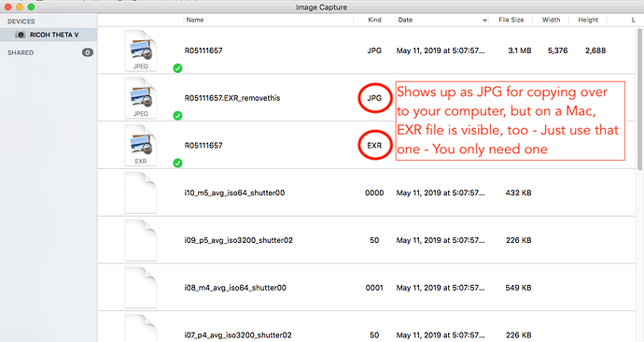Click the SHARED devices count badge
Screen dimensions: 644x342
point(88,52)
